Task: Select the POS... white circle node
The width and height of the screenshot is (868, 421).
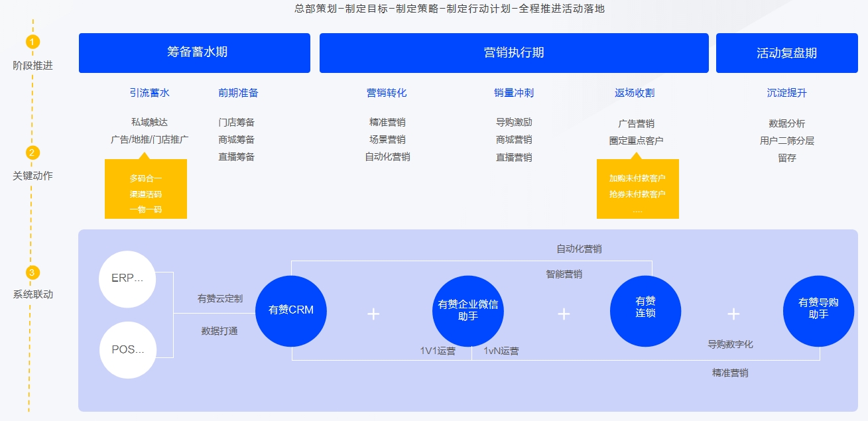Action: (x=127, y=349)
